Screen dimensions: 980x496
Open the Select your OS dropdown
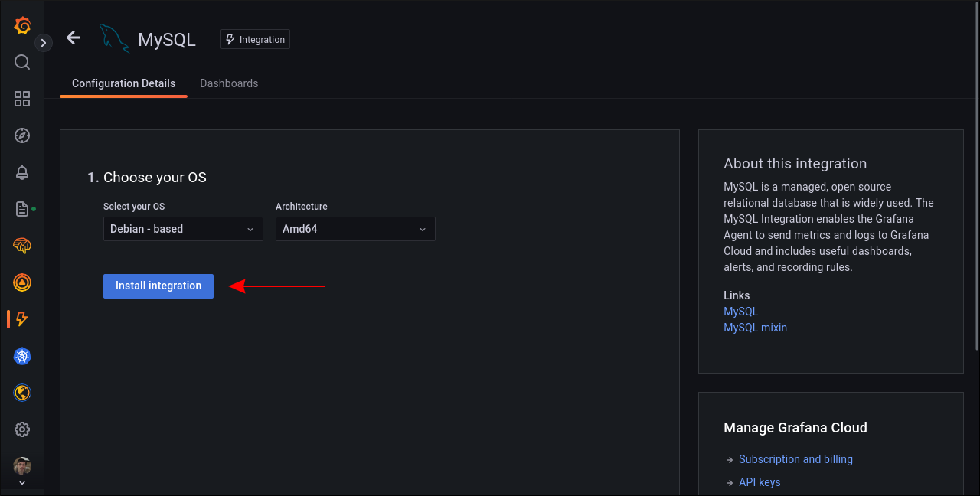(x=182, y=228)
